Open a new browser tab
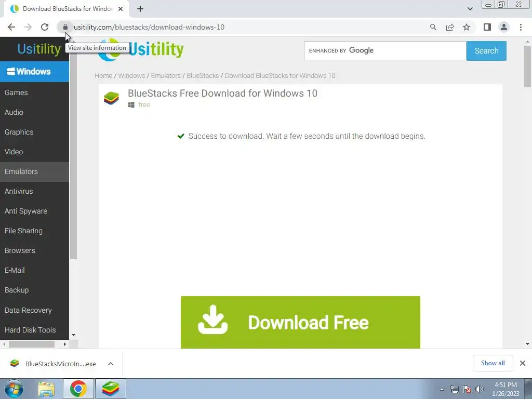 coord(140,9)
